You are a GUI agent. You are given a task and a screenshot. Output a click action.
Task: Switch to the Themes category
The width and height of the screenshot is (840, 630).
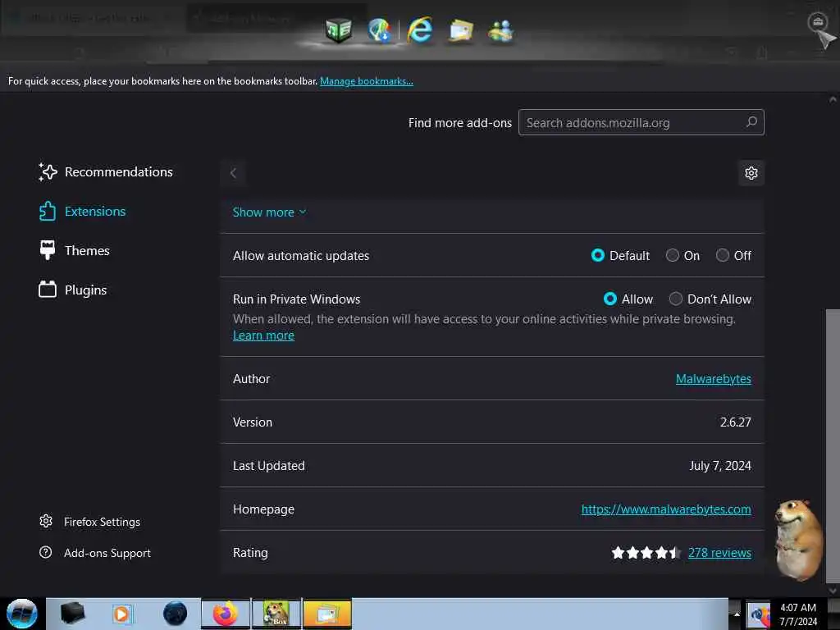(87, 250)
